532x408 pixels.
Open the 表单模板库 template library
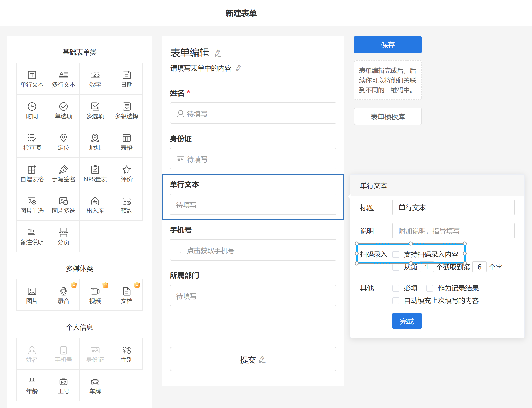pyautogui.click(x=387, y=117)
